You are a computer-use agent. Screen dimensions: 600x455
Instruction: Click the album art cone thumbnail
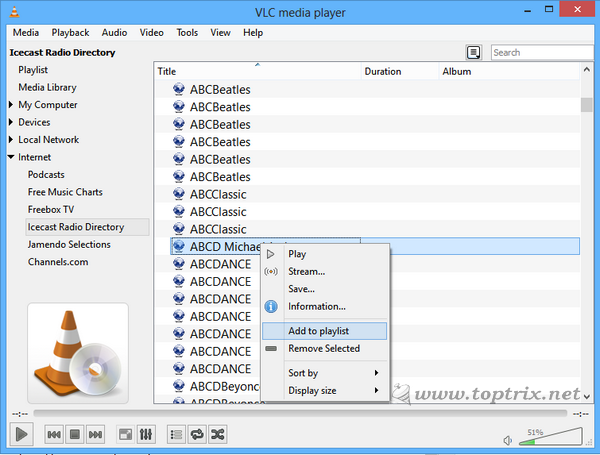(x=78, y=353)
